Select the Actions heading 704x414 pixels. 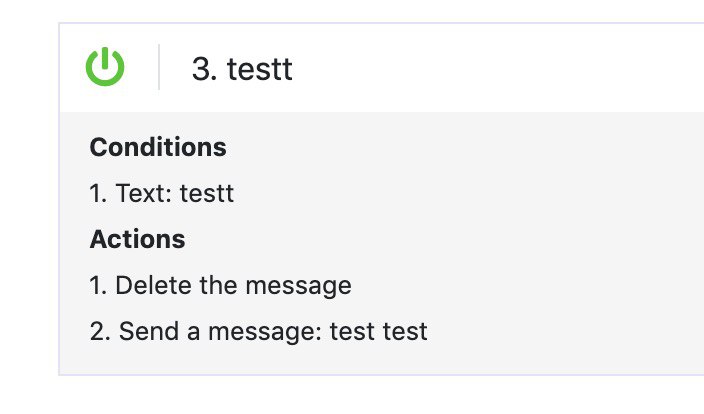tap(137, 239)
